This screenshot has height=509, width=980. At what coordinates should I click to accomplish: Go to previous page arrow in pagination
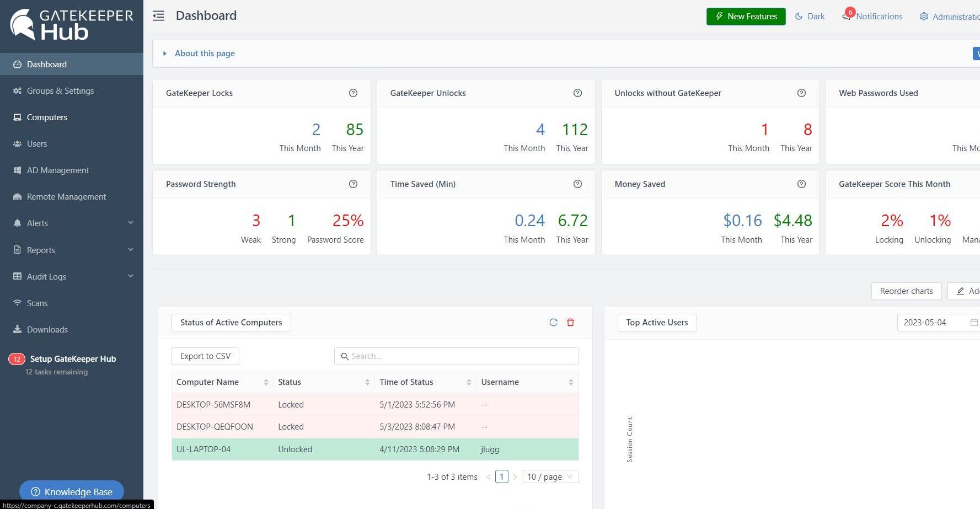489,477
